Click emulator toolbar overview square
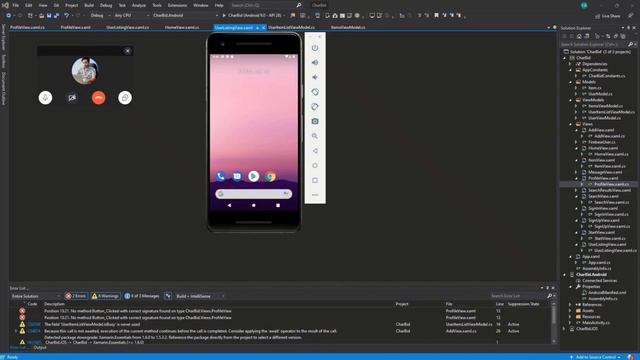Image resolution: width=640 pixels, height=360 pixels. coord(315,180)
